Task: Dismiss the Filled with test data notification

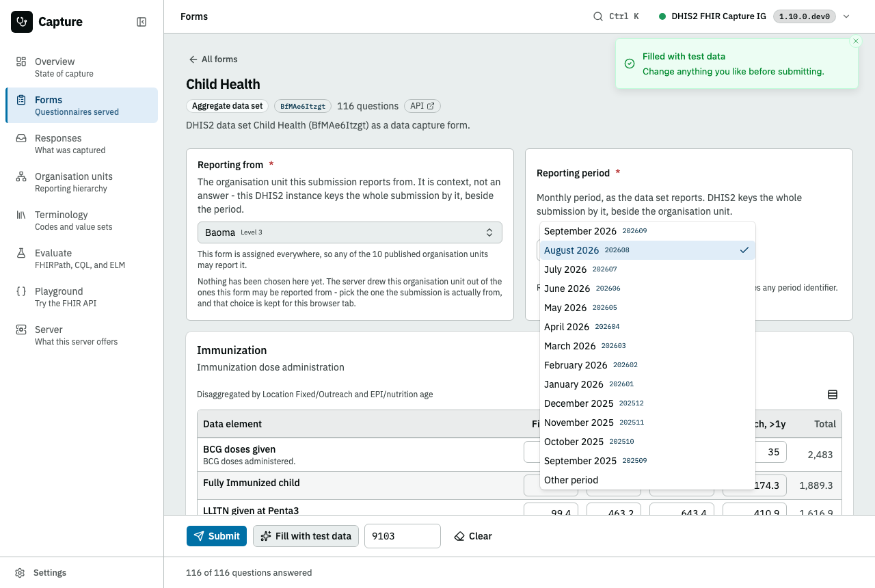Action: (x=855, y=41)
